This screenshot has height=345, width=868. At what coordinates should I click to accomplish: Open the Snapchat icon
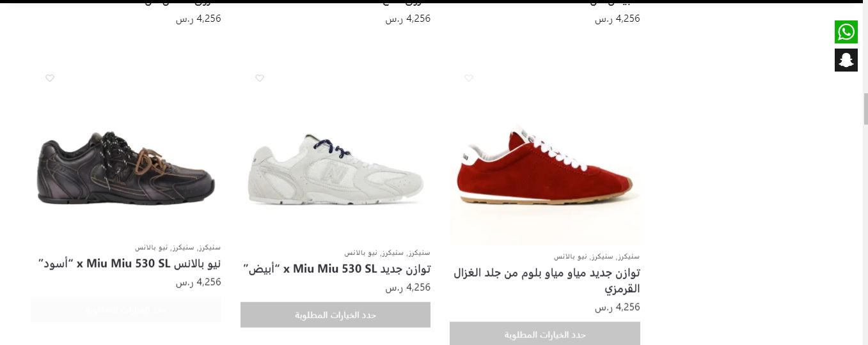point(846,60)
